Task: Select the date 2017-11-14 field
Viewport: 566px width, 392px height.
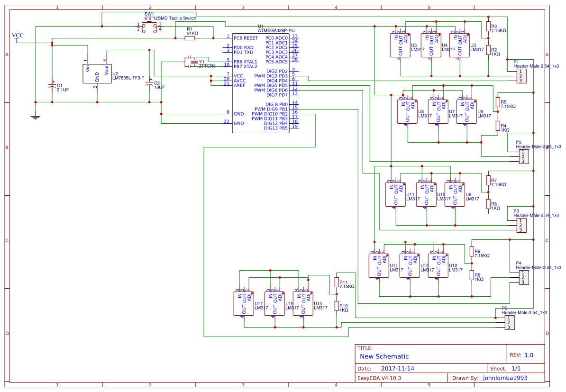Action: pyautogui.click(x=398, y=368)
